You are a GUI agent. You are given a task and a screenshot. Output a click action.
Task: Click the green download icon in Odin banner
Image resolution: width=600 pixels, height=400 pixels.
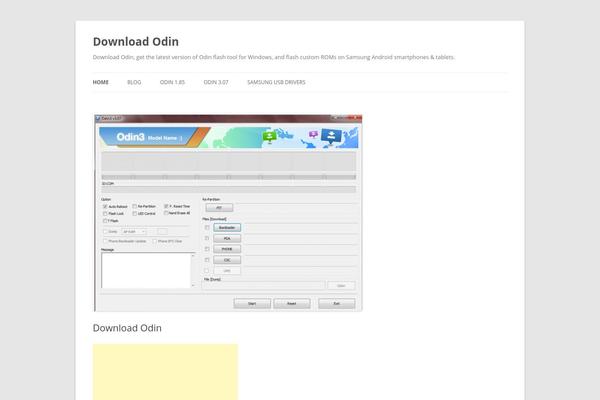coord(269,136)
